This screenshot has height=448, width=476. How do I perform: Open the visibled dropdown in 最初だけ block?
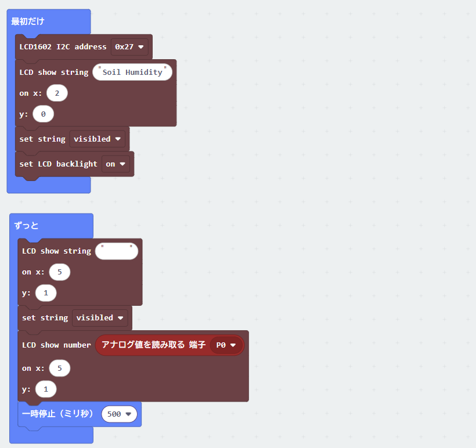pos(97,139)
